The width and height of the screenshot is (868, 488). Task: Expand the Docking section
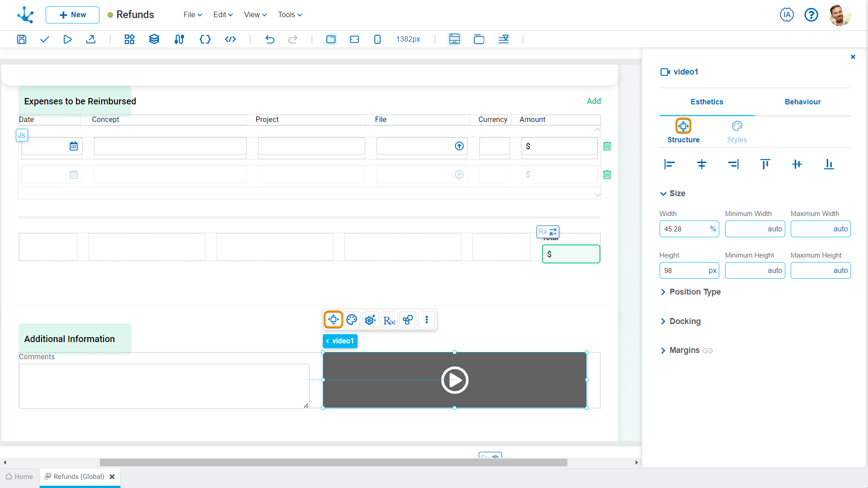pyautogui.click(x=684, y=321)
